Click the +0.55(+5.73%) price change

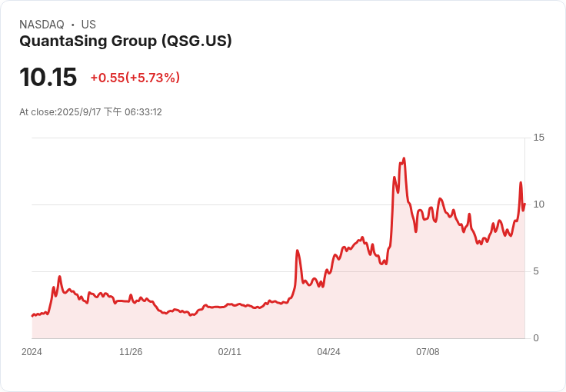(135, 78)
